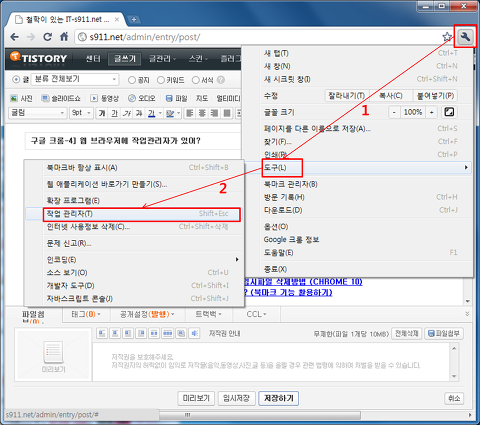This screenshot has width=480, height=425.
Task: Align text left in editor toolbar
Action: tap(190, 113)
